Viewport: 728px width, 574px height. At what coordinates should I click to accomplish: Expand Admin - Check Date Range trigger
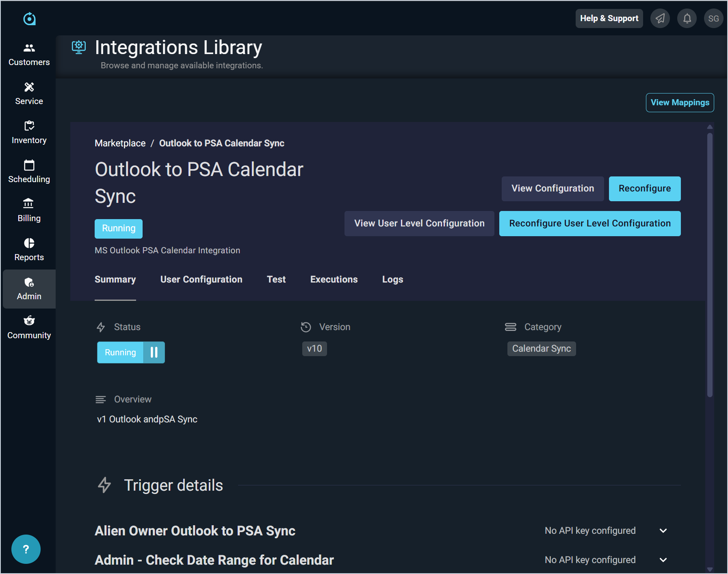[663, 560]
